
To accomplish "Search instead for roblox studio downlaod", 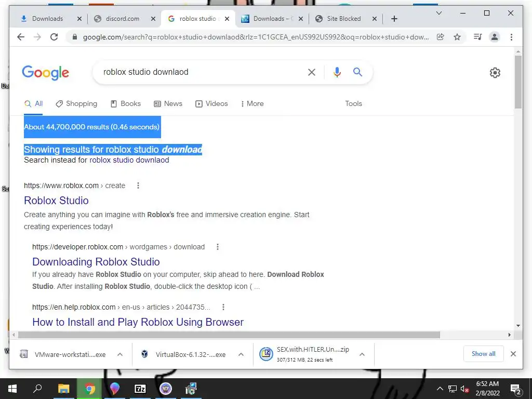I will [x=129, y=160].
